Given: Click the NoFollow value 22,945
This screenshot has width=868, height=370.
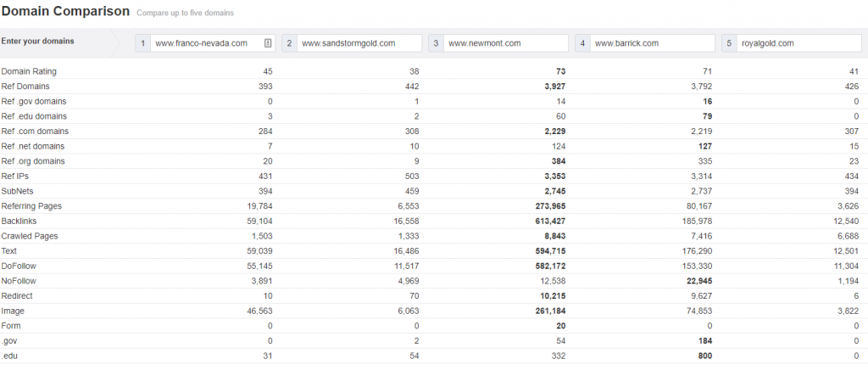Looking at the screenshot, I should 699,281.
